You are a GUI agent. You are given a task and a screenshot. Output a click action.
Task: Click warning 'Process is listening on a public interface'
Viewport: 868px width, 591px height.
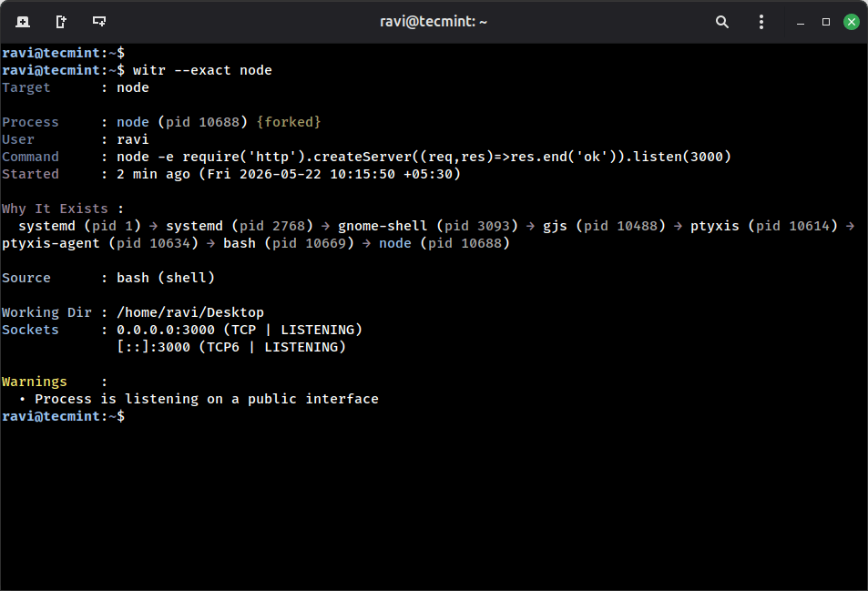(207, 399)
